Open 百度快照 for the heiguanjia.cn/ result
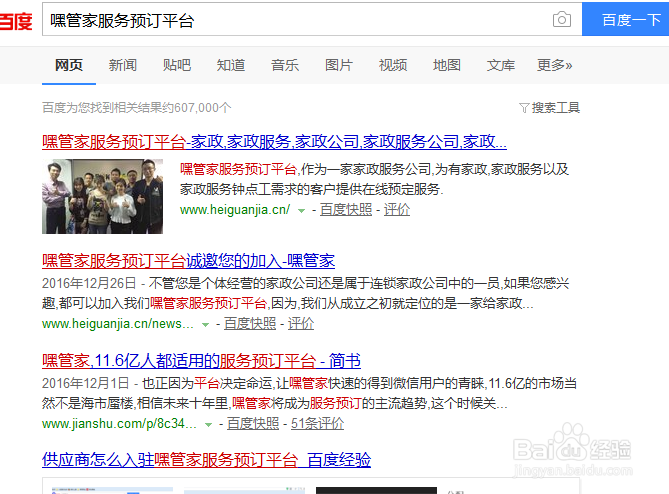 tap(346, 209)
